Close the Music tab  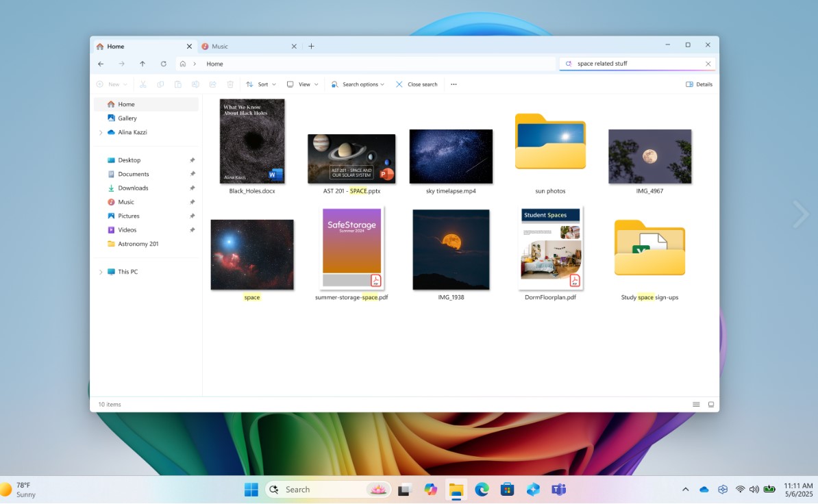coord(294,47)
